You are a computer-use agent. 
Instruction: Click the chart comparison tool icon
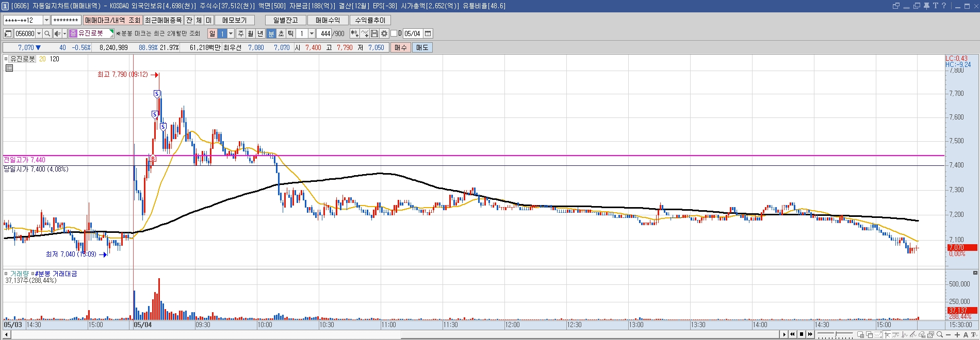355,33
